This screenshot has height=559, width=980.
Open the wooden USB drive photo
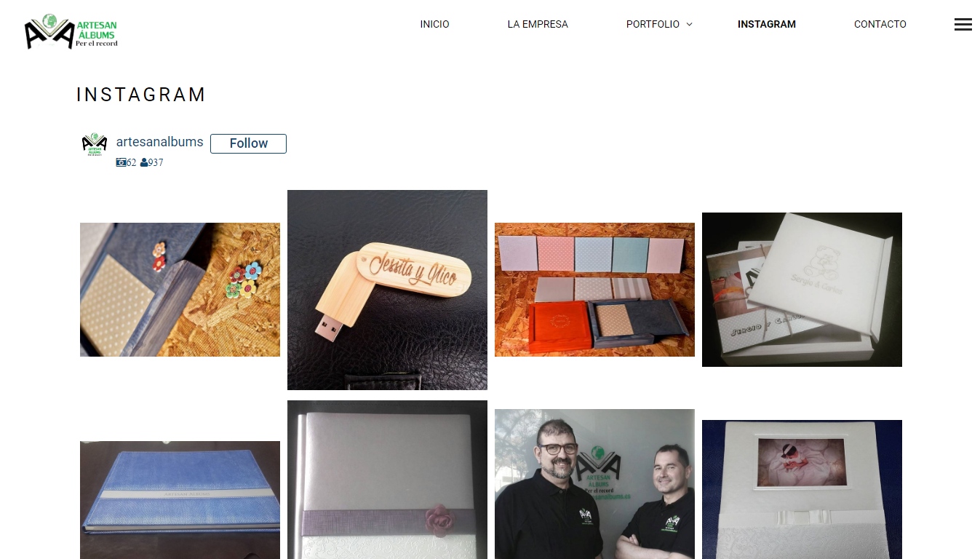pyautogui.click(x=387, y=290)
